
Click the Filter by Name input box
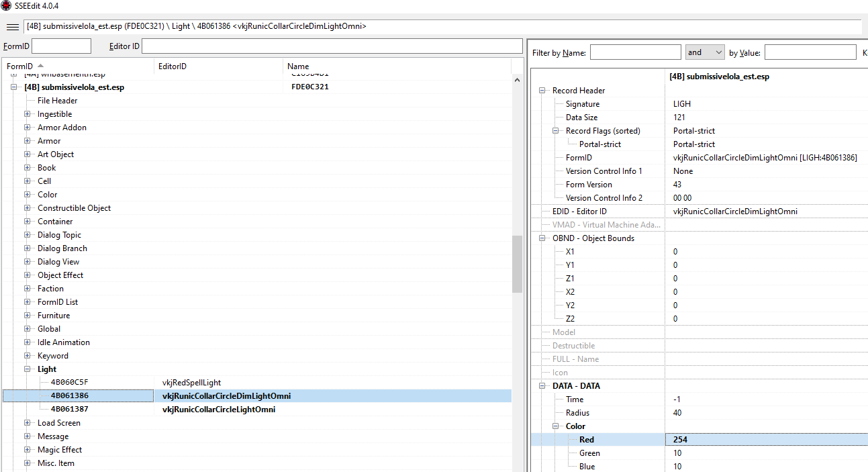tap(635, 52)
